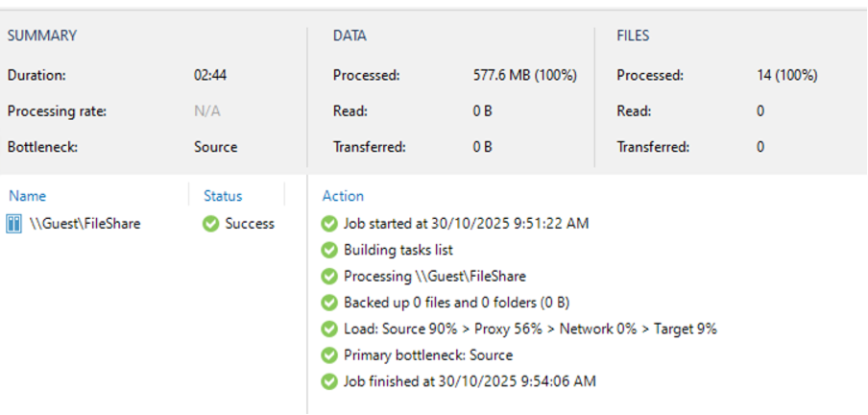Screen dimensions: 868x415
Task: Click the green Success status icon
Action: point(211,224)
